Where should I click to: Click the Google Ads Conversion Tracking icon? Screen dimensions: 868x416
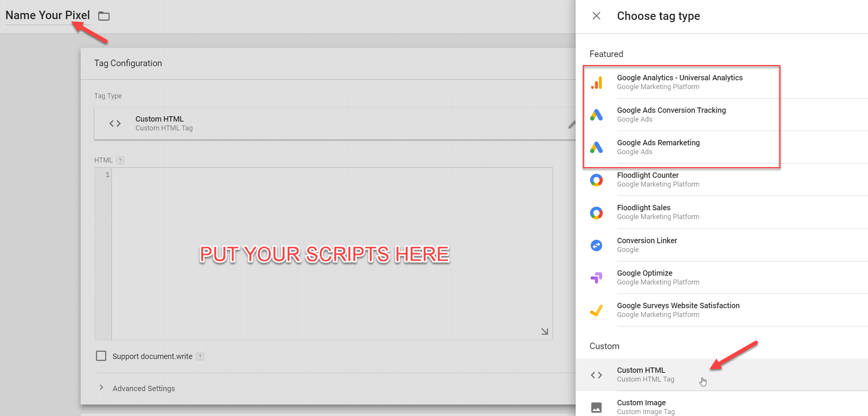coord(597,115)
